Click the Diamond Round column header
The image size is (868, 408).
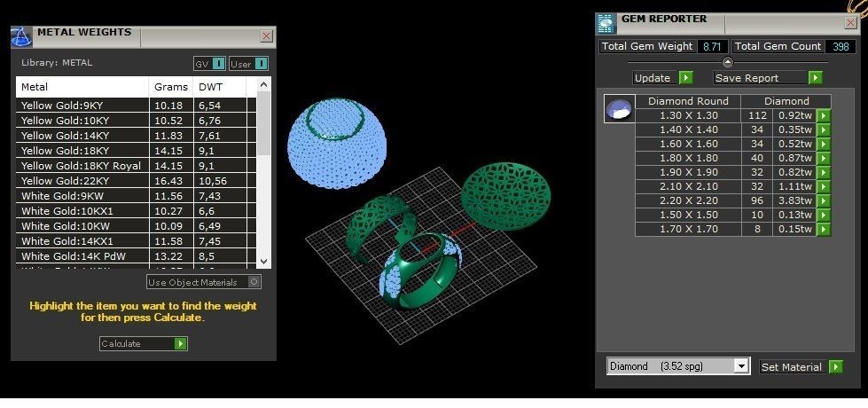tap(687, 101)
